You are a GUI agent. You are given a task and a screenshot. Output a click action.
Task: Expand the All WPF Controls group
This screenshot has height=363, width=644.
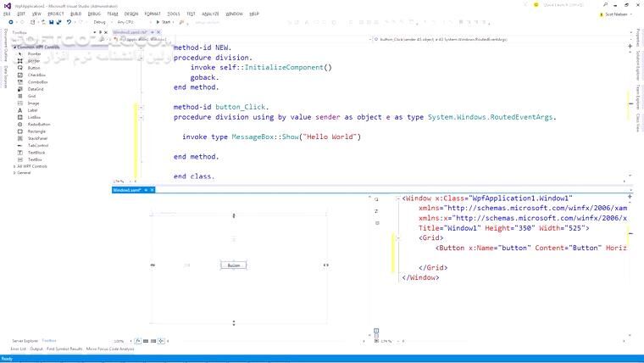click(x=34, y=166)
